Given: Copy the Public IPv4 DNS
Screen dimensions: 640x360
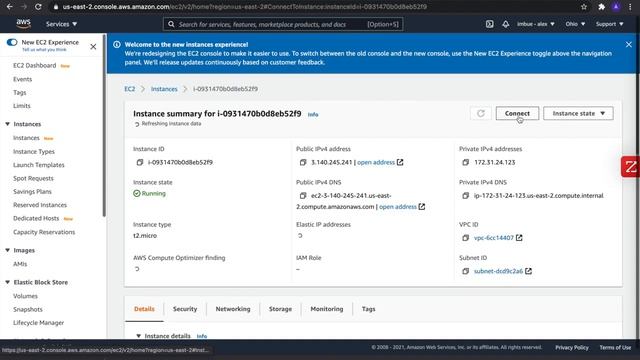Looking at the screenshot, I should (x=303, y=196).
